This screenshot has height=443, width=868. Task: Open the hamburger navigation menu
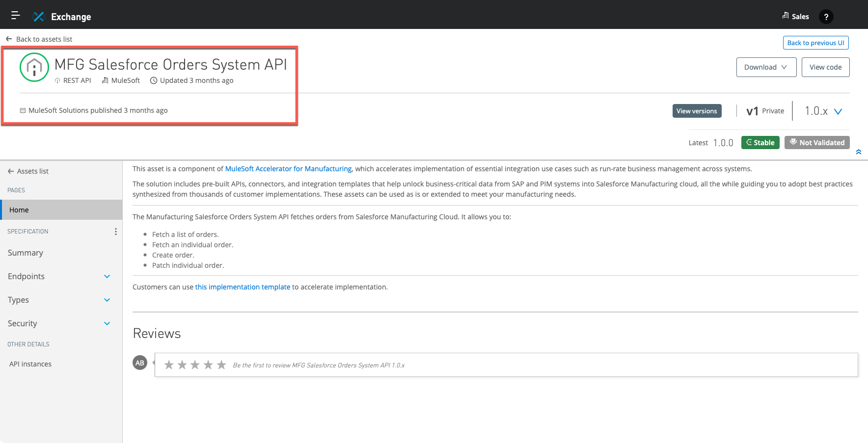(16, 16)
